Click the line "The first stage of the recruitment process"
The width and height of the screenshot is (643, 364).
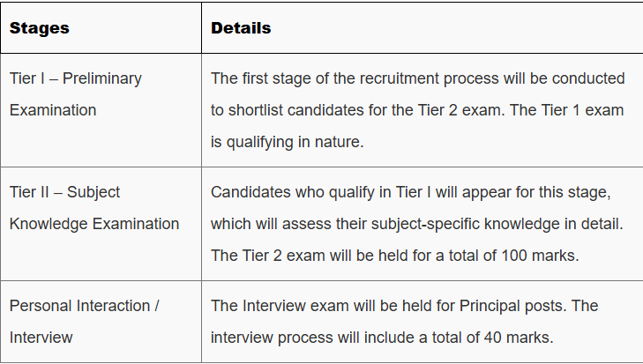[x=417, y=78]
